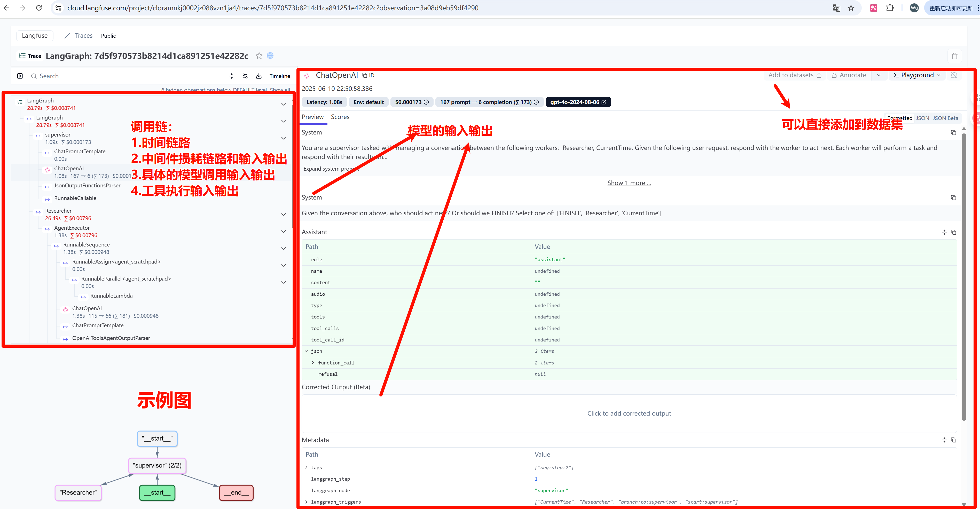980x509 pixels.
Task: Star this LangGraph trace
Action: pos(259,56)
